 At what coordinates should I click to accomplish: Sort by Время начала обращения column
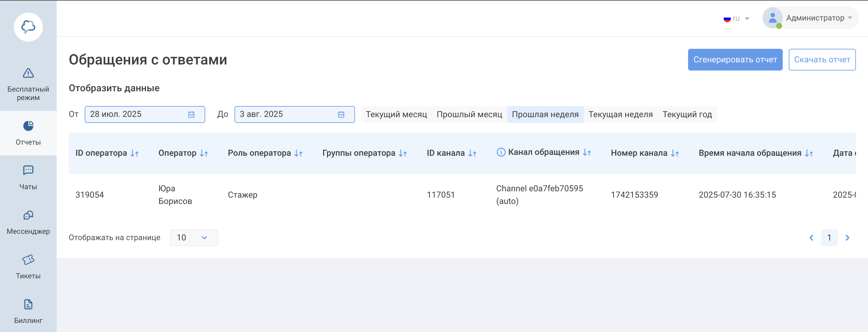coord(809,154)
